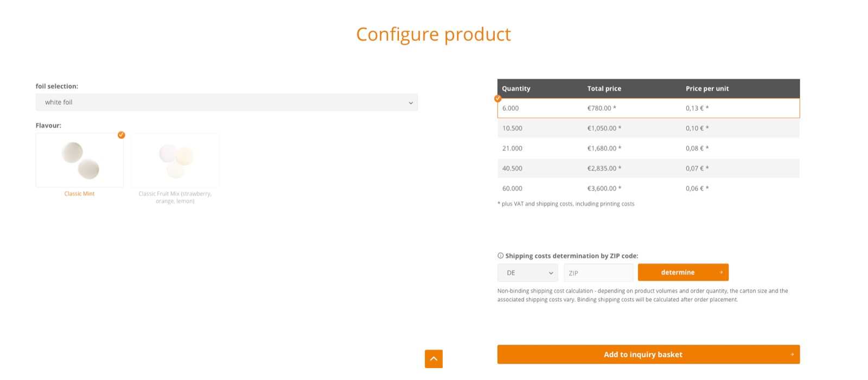Screen dimensions: 868x380
Task: Choose the 60.000 quantity option
Action: pyautogui.click(x=648, y=188)
